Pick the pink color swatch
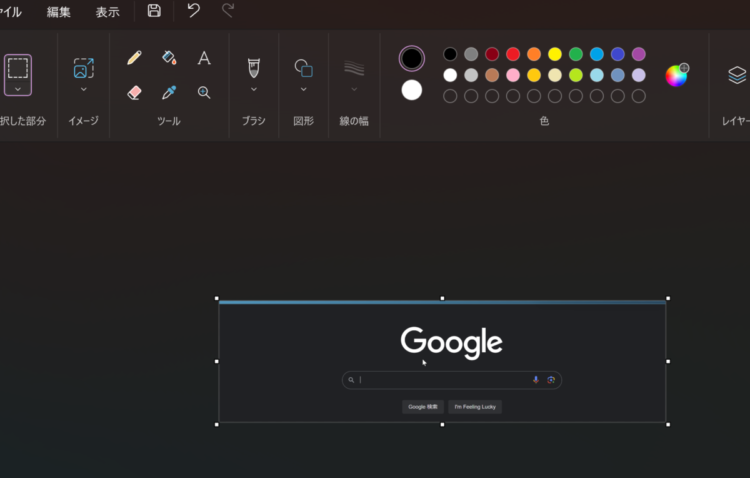The width and height of the screenshot is (750, 478). point(513,75)
